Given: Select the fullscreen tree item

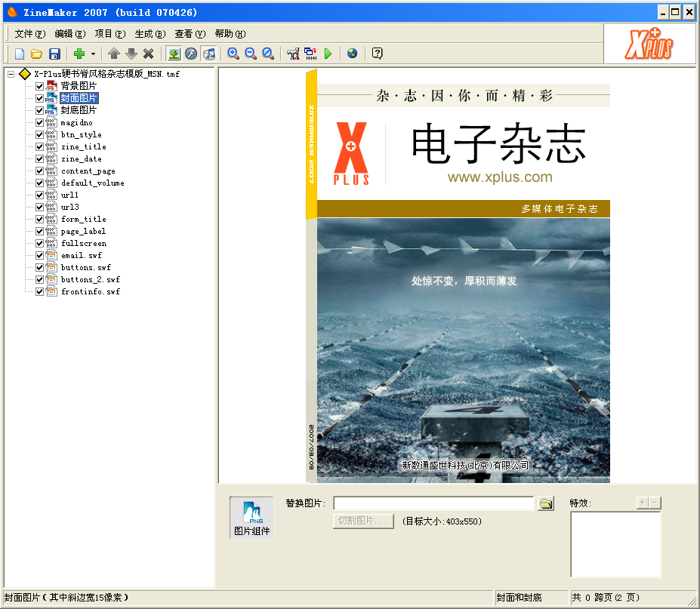Looking at the screenshot, I should (x=84, y=243).
